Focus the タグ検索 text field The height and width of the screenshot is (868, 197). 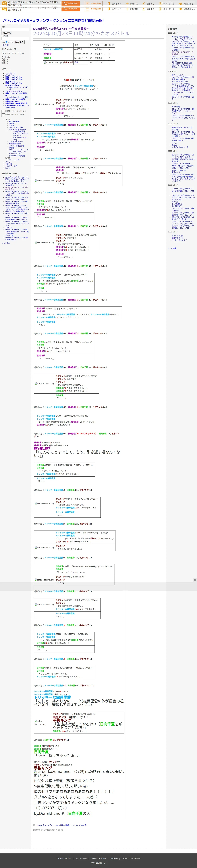tap(15, 38)
